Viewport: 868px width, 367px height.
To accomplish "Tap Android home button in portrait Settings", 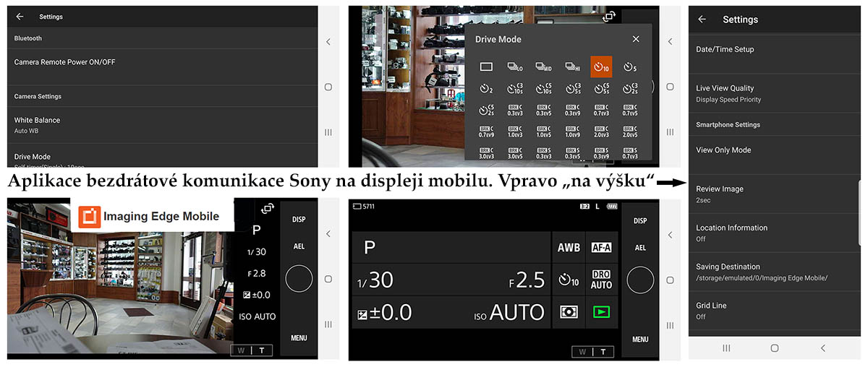I will point(775,348).
